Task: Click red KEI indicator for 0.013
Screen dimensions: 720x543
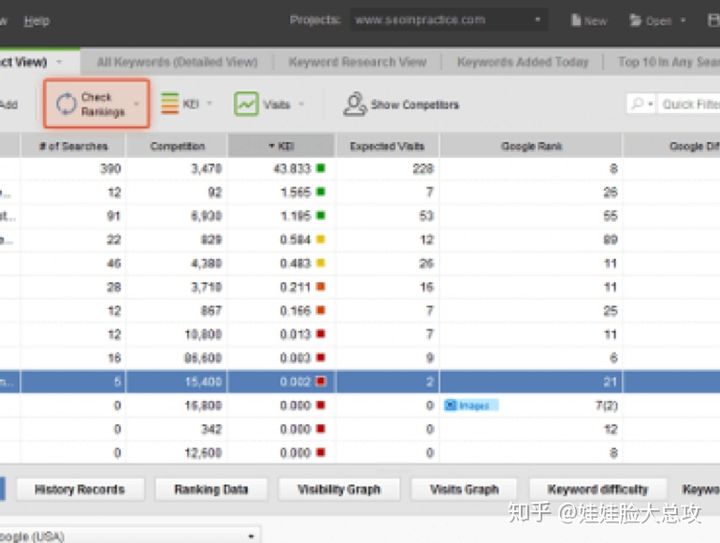Action: click(x=321, y=334)
